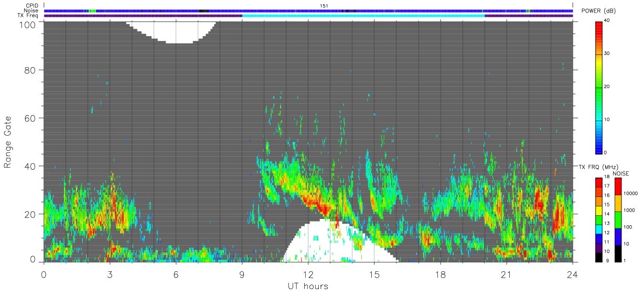
Task: Click the 14 label on TX FRQ legend
Action: coord(607,214)
